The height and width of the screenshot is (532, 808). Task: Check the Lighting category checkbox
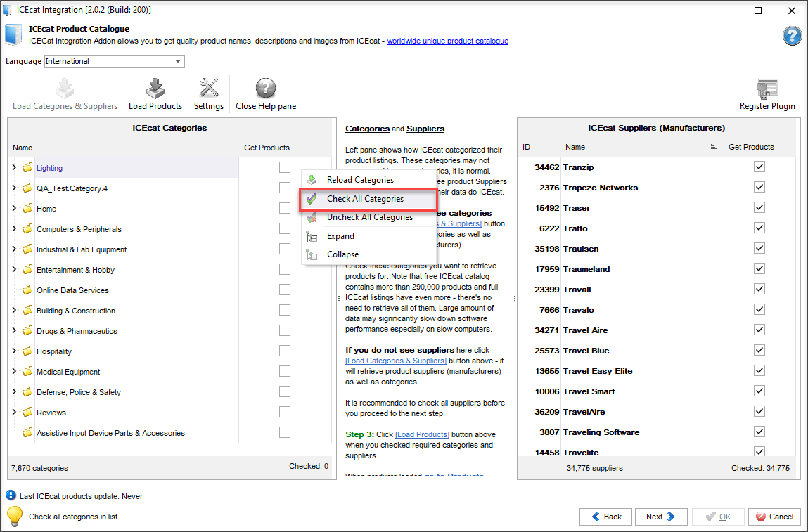(x=284, y=167)
